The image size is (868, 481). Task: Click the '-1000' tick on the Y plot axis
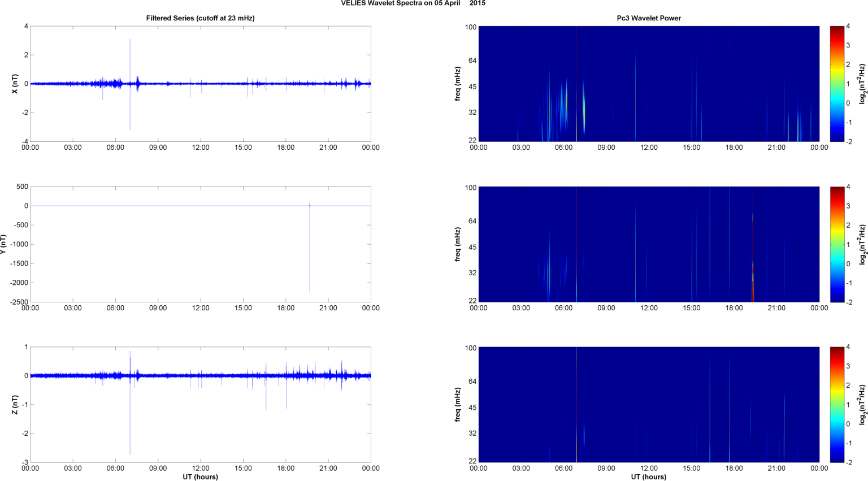19,244
